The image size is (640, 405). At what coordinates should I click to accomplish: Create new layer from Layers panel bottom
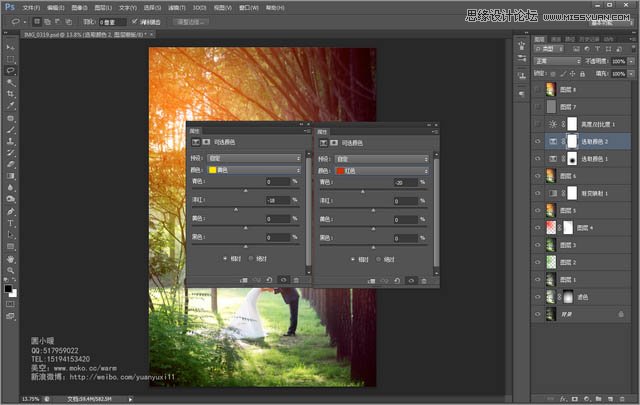click(611, 398)
